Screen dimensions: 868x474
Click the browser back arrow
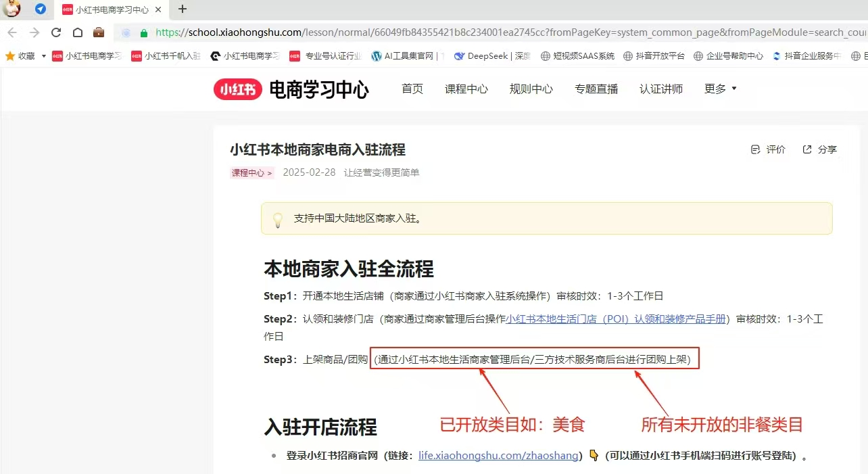tap(12, 32)
